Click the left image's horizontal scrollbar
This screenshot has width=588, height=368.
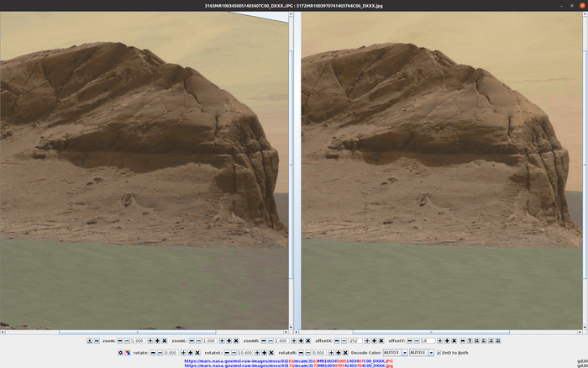coord(144,332)
